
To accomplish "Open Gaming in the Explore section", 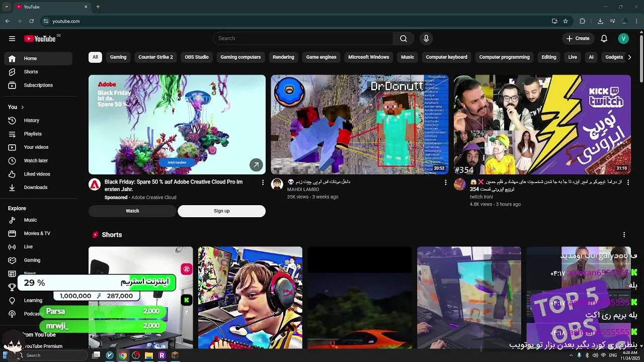I will tap(38, 260).
